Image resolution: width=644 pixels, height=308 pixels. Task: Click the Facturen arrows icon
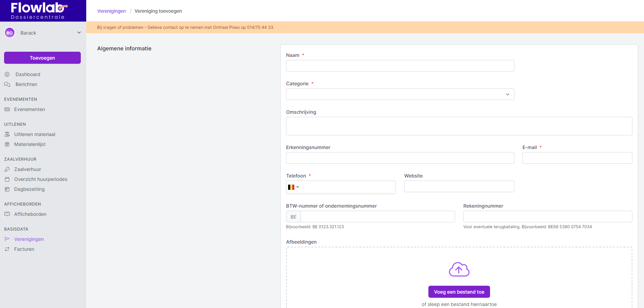coord(7,249)
